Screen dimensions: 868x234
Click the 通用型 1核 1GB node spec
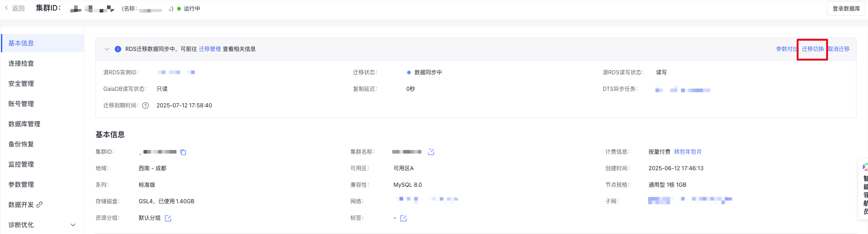[x=667, y=185]
